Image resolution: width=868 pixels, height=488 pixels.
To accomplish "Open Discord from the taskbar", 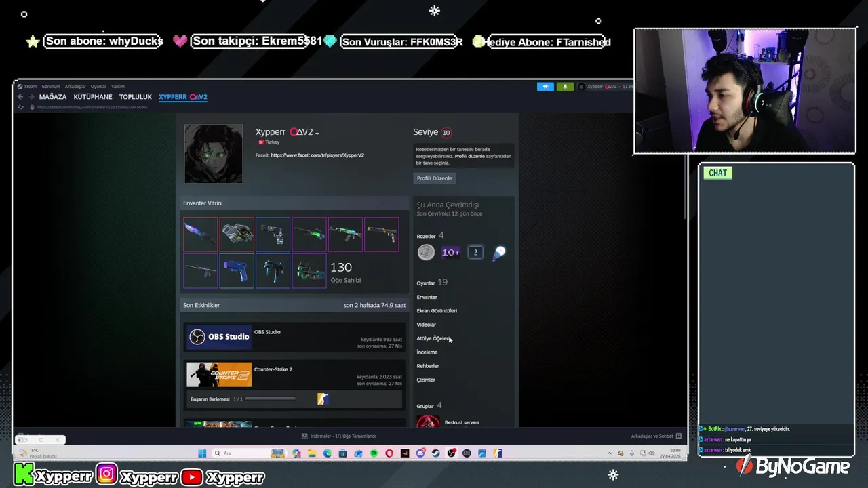I will tap(420, 453).
